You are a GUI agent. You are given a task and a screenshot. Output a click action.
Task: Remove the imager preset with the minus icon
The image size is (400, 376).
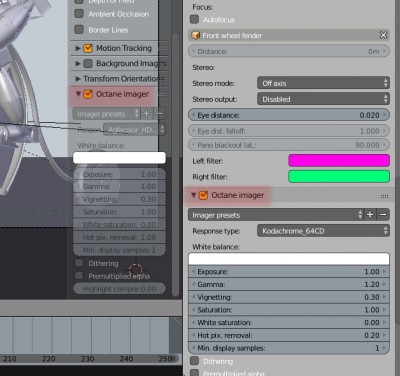pos(383,215)
